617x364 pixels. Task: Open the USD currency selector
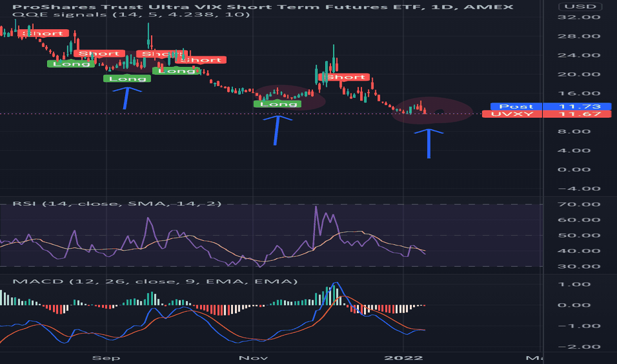click(x=581, y=7)
